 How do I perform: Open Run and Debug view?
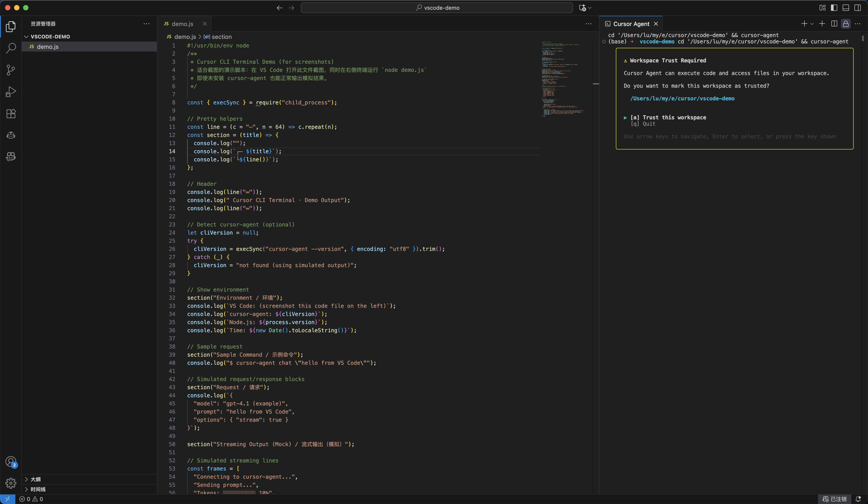[11, 92]
